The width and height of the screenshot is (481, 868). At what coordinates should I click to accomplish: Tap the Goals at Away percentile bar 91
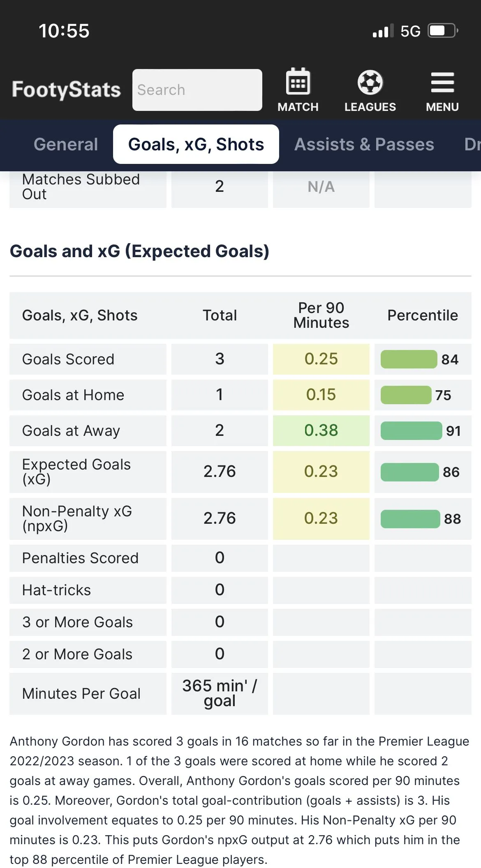411,431
